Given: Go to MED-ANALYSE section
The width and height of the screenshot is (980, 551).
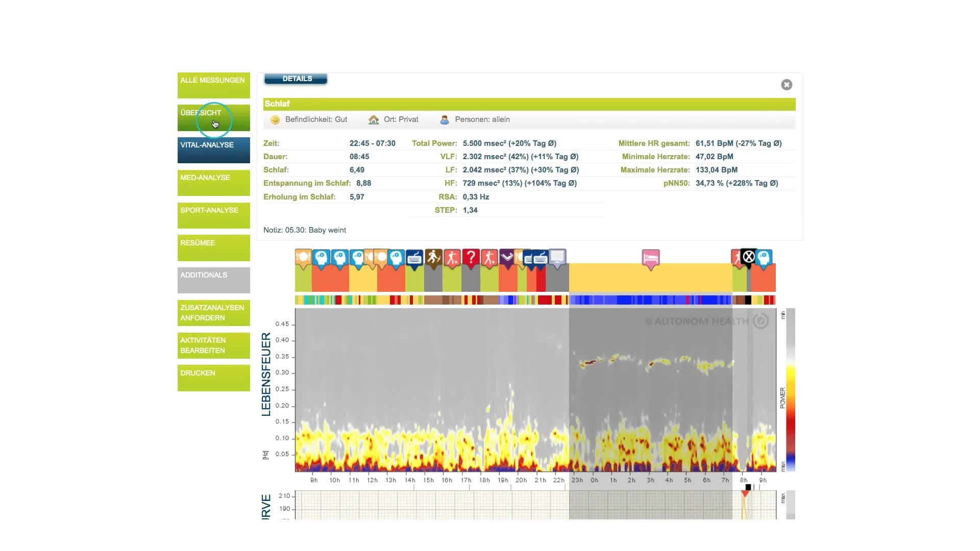Looking at the screenshot, I should pos(213,183).
